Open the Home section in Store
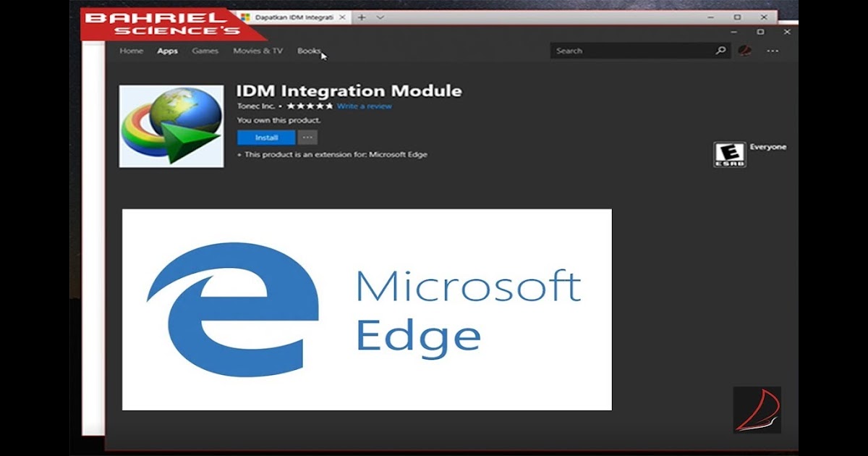Image resolution: width=868 pixels, height=456 pixels. click(131, 51)
